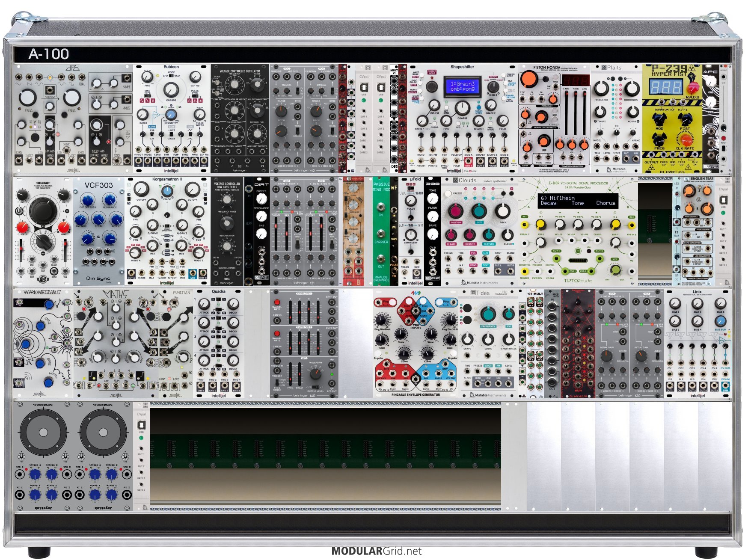Image resolution: width=754 pixels, height=560 pixels.
Task: Click the Shapeshifter blue LCD preset display
Action: [x=463, y=86]
